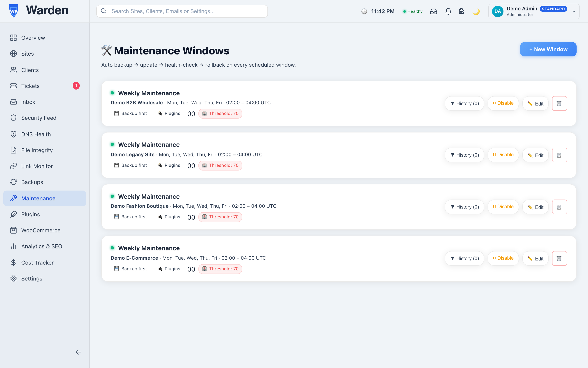
Task: Click the WooCommerce bag icon
Action: [14, 230]
